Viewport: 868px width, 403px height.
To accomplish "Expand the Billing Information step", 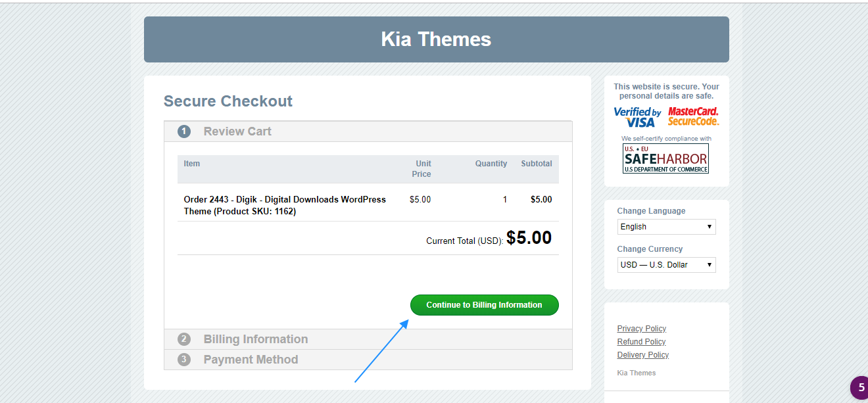I will click(368, 339).
